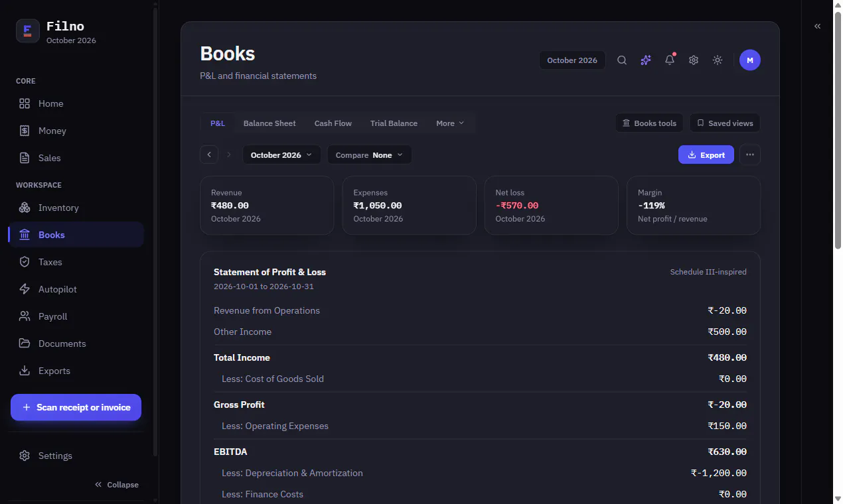Open Documents in sidebar
843x504 pixels.
[76, 344]
